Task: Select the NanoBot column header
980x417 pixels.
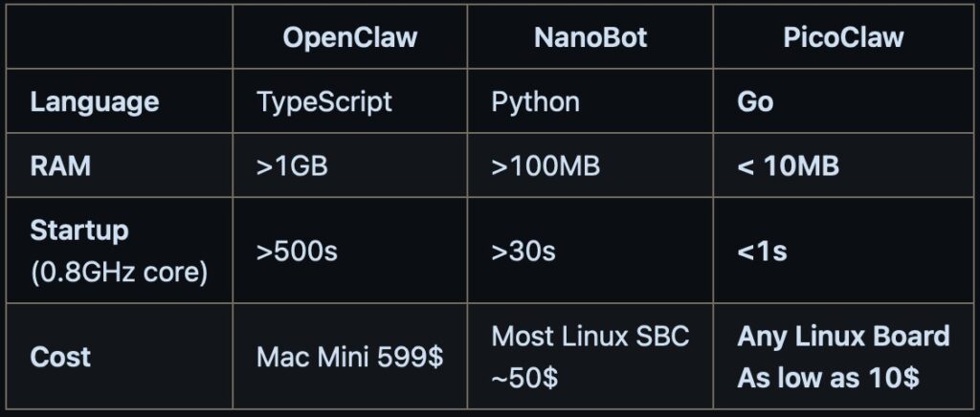Action: (x=590, y=37)
